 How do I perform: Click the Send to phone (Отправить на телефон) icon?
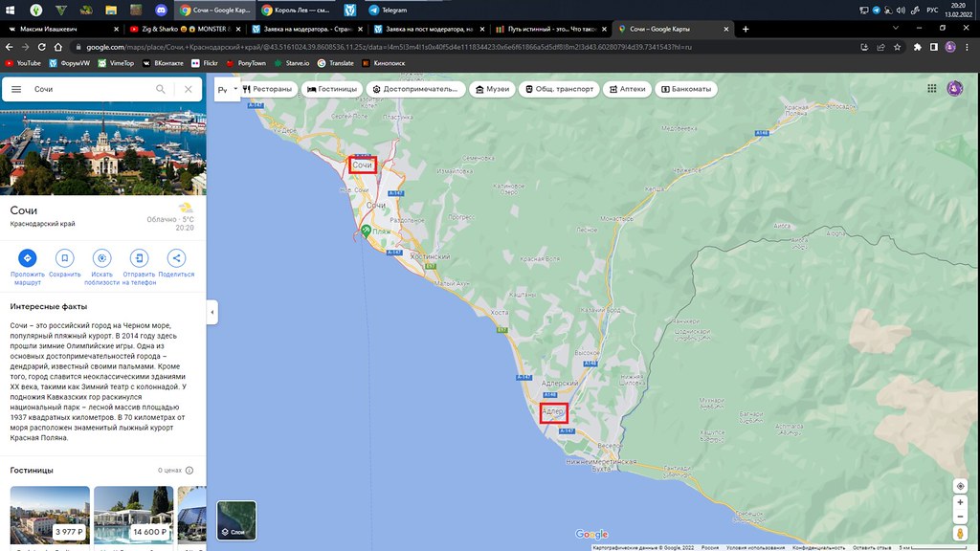(139, 258)
